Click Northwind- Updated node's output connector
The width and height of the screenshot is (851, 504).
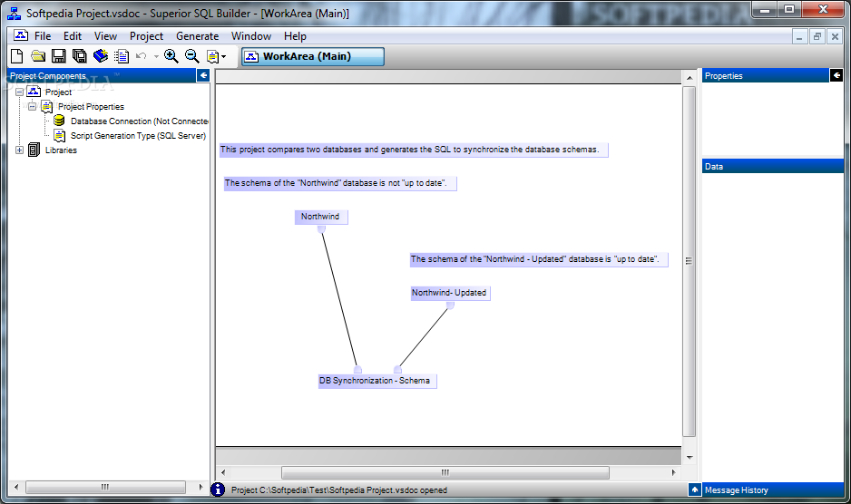tap(450, 305)
